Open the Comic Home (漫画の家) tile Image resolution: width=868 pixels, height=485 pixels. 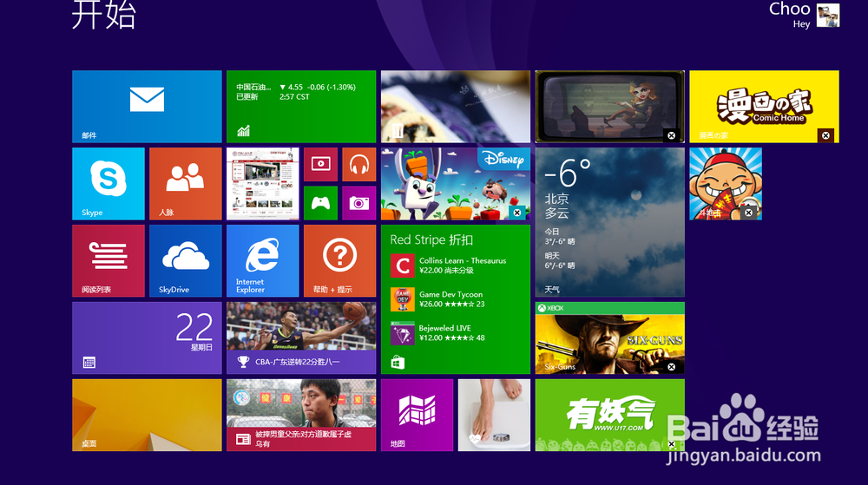764,106
